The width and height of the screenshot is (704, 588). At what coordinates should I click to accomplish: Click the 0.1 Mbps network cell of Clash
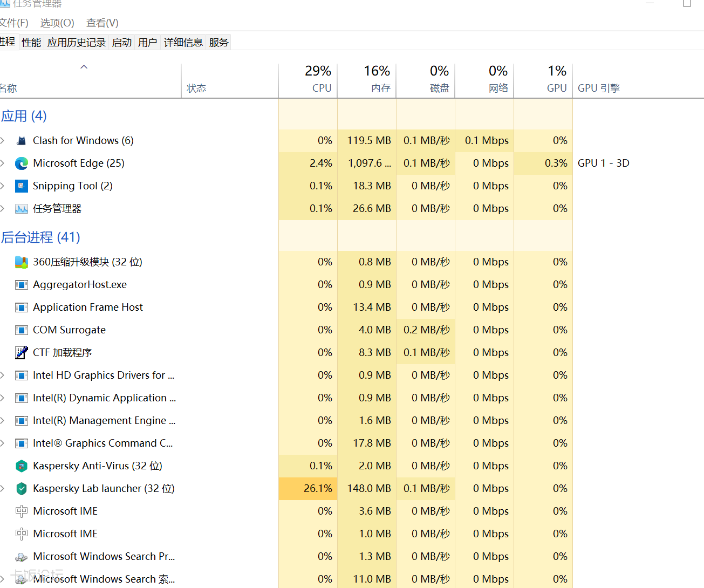click(x=484, y=141)
